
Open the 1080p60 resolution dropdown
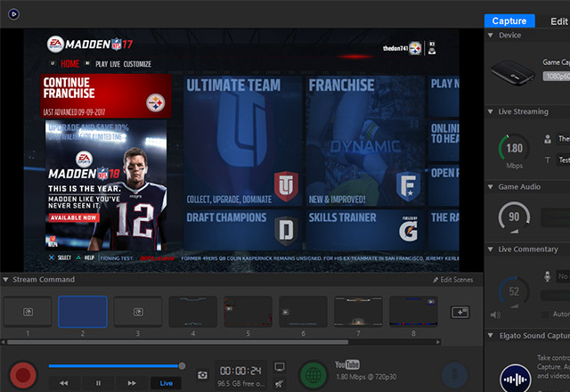coord(556,76)
